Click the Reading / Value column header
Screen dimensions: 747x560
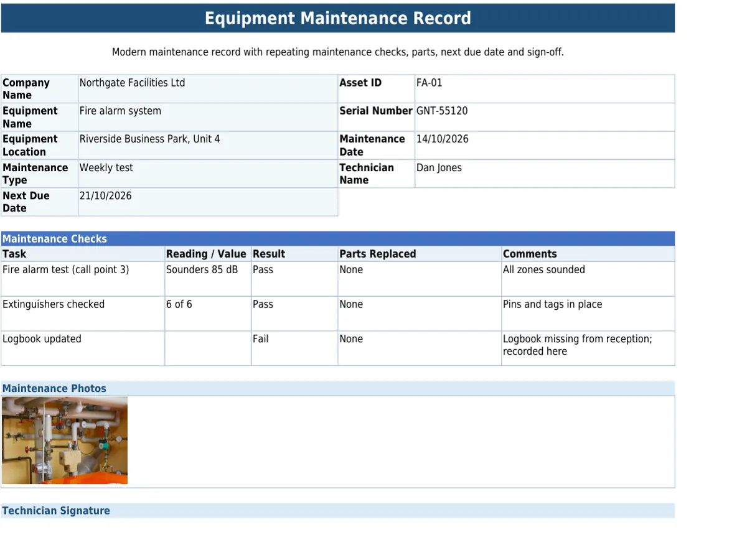(208, 254)
